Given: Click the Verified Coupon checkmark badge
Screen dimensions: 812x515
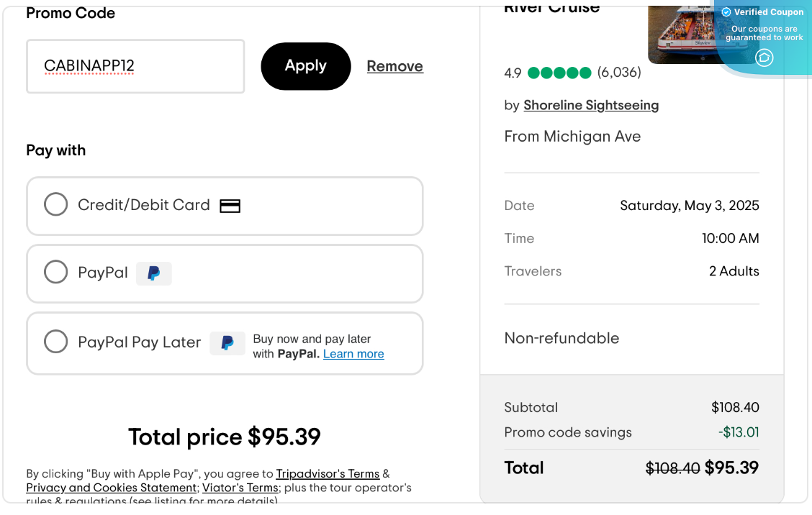Looking at the screenshot, I should point(726,12).
